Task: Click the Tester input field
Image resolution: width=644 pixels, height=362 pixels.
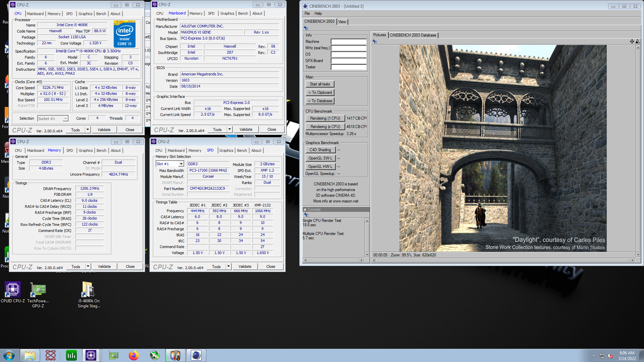Action: pos(348,67)
